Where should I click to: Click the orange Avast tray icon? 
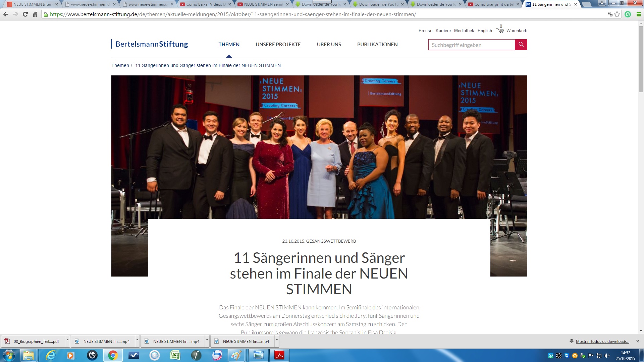pos(575,356)
